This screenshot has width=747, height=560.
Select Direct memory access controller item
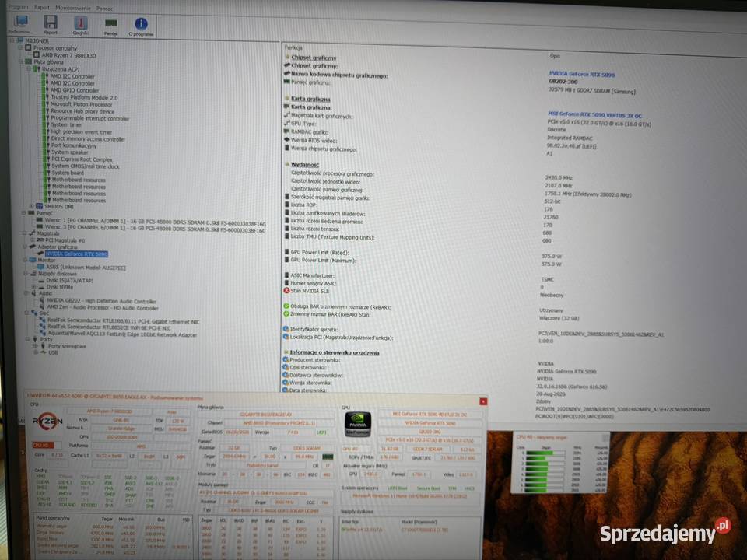point(88,139)
